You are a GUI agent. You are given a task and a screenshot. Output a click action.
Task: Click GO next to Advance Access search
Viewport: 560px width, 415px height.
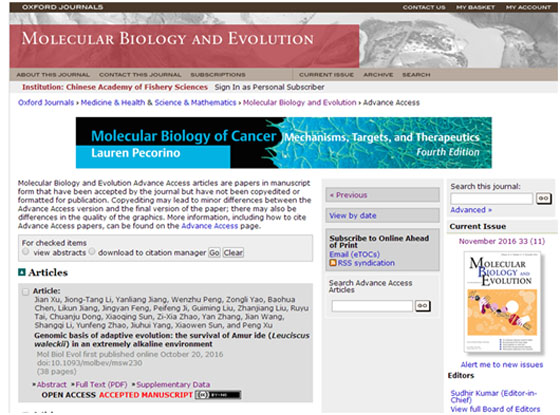click(422, 306)
